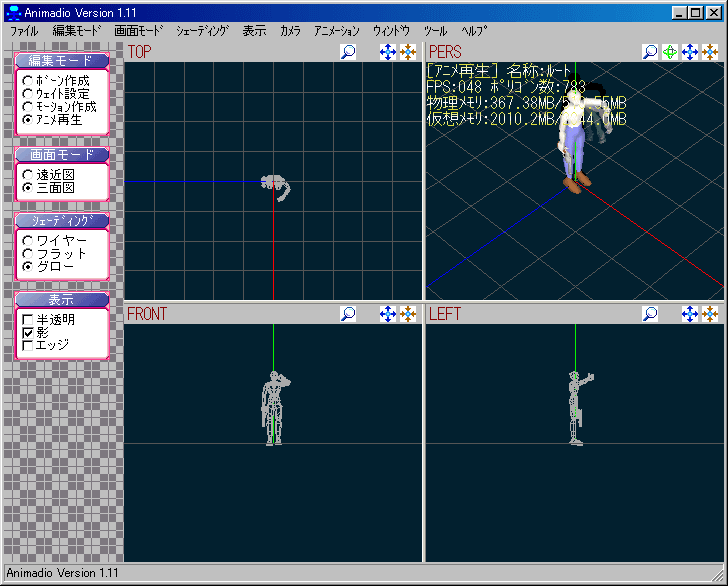The image size is (728, 586).
Task: Click the orange fit-view icon in FRONT view
Action: click(408, 314)
